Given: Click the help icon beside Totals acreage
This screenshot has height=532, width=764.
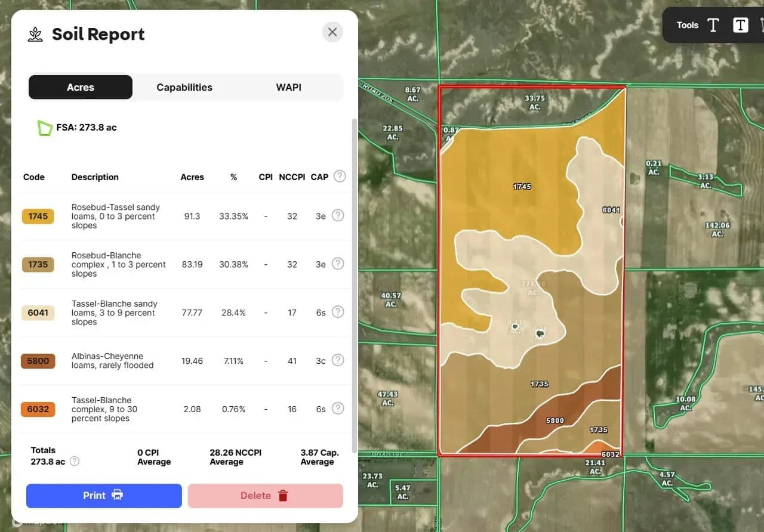Looking at the screenshot, I should pyautogui.click(x=75, y=461).
